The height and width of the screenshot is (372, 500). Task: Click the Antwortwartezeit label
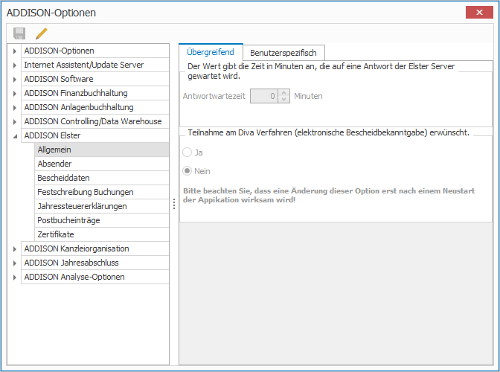click(214, 96)
